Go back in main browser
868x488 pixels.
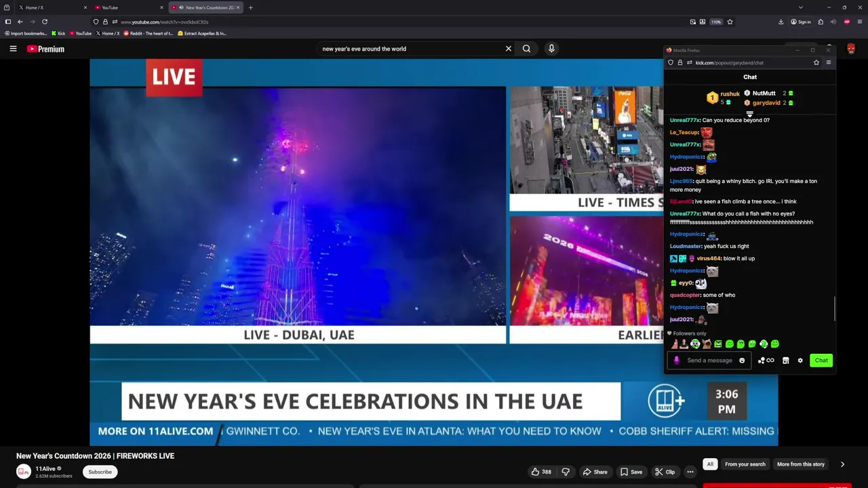[20, 22]
